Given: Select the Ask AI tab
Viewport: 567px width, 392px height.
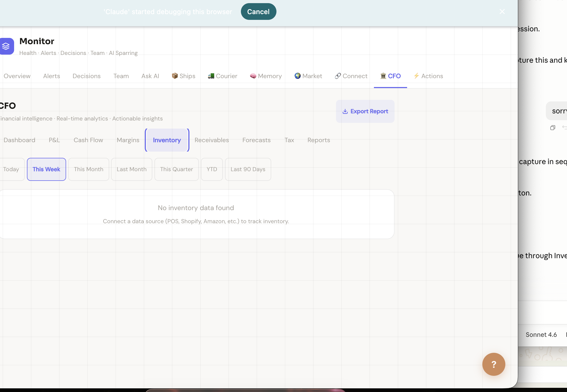Looking at the screenshot, I should pyautogui.click(x=150, y=76).
